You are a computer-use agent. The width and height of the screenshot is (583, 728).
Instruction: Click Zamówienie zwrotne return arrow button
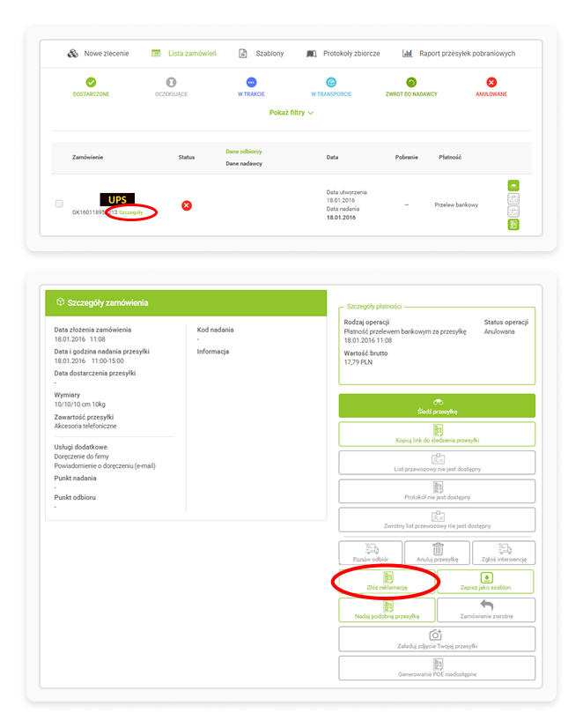486,610
